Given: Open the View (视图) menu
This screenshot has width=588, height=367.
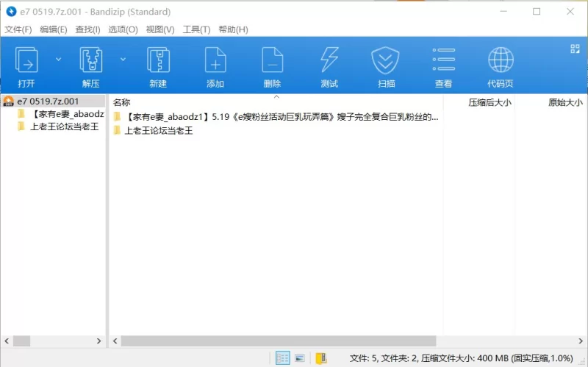Looking at the screenshot, I should click(160, 29).
